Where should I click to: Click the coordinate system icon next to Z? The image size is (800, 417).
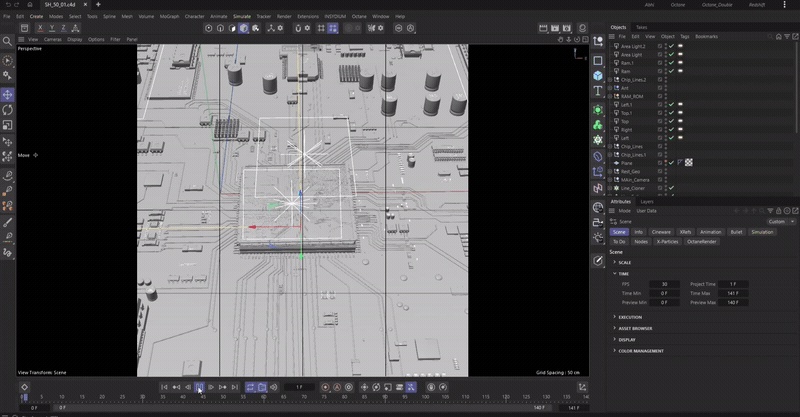point(76,28)
